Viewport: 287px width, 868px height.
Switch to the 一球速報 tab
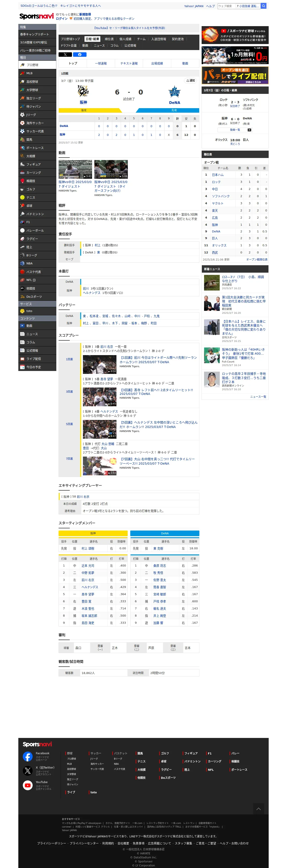[x=101, y=63]
